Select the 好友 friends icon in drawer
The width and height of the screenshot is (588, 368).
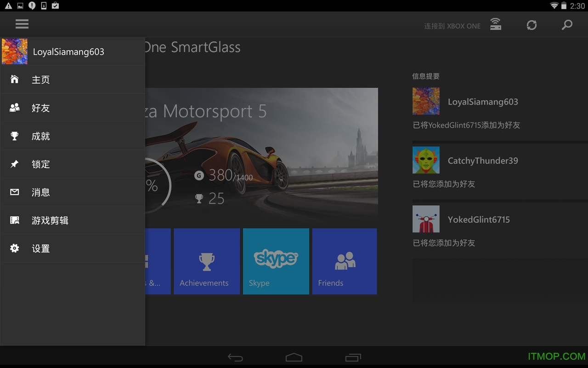pos(15,108)
